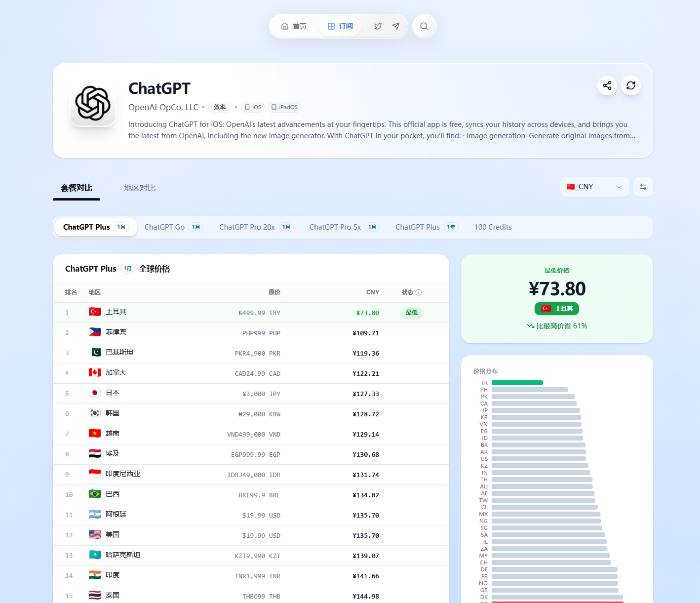Screen dimensions: 700x603
Task: Select the 100 Credits plan tab
Action: 493,227
